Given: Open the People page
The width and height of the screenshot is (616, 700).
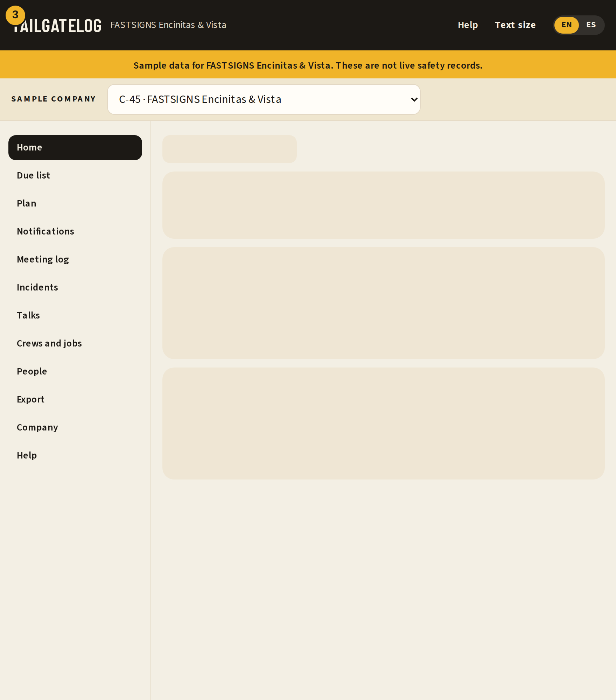Looking at the screenshot, I should [x=75, y=372].
